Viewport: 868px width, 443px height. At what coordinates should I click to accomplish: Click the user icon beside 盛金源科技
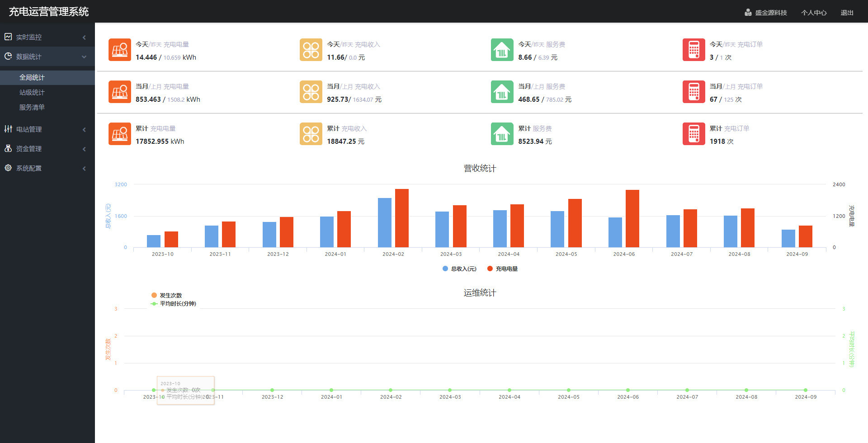(x=748, y=13)
